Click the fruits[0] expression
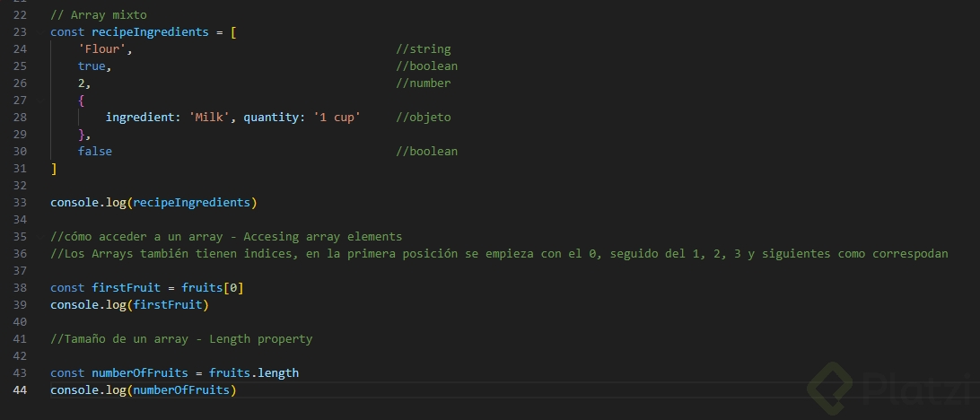This screenshot has width=980, height=420. coord(213,288)
